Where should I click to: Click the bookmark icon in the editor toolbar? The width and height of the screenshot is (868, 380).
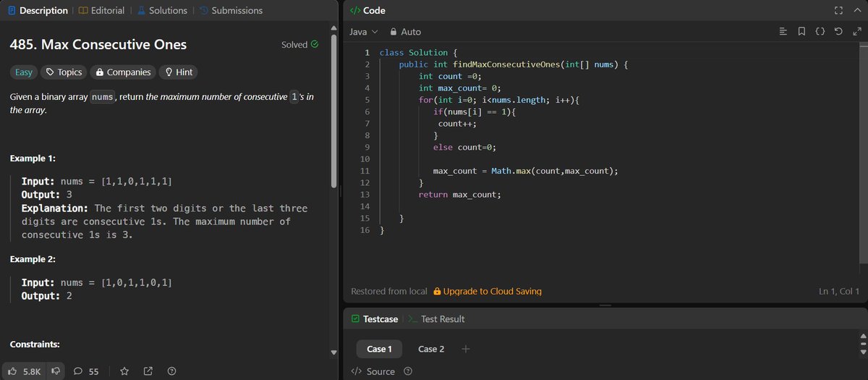[801, 32]
